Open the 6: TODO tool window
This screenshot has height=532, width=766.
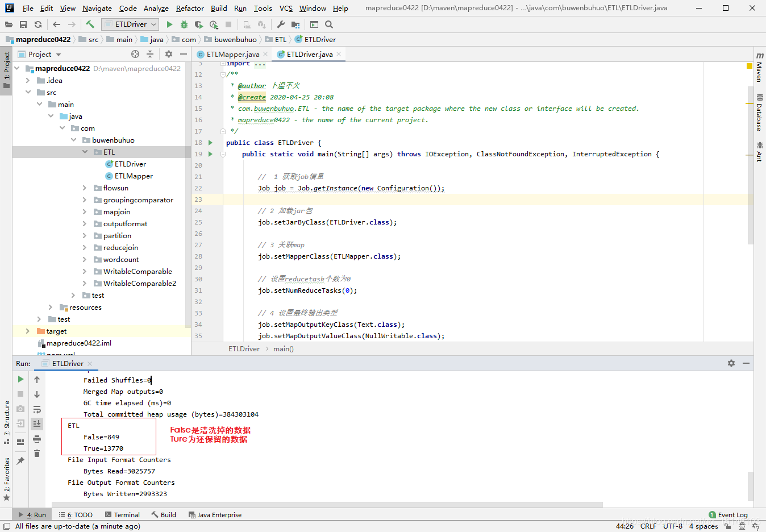click(75, 514)
